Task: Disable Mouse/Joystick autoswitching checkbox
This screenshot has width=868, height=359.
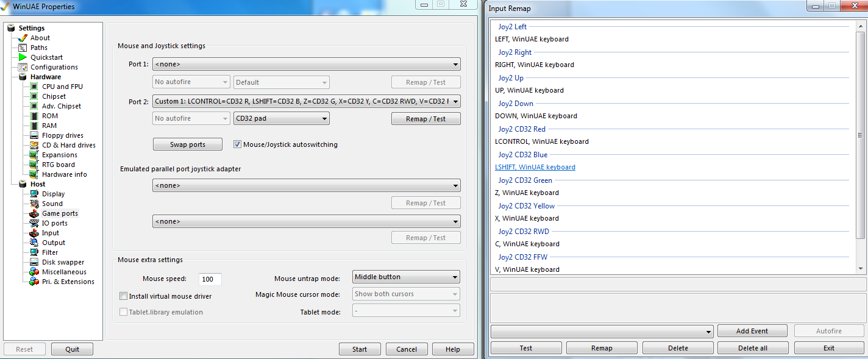Action: click(238, 144)
